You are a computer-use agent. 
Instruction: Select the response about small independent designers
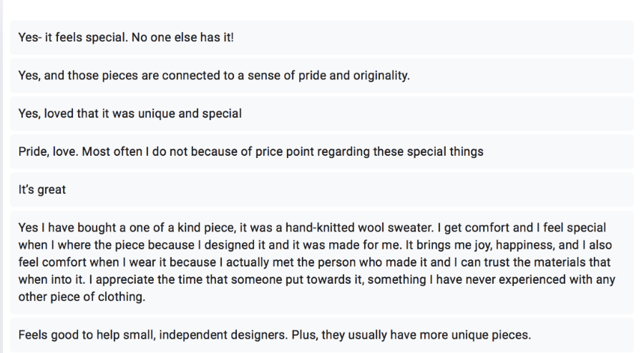pyautogui.click(x=321, y=335)
